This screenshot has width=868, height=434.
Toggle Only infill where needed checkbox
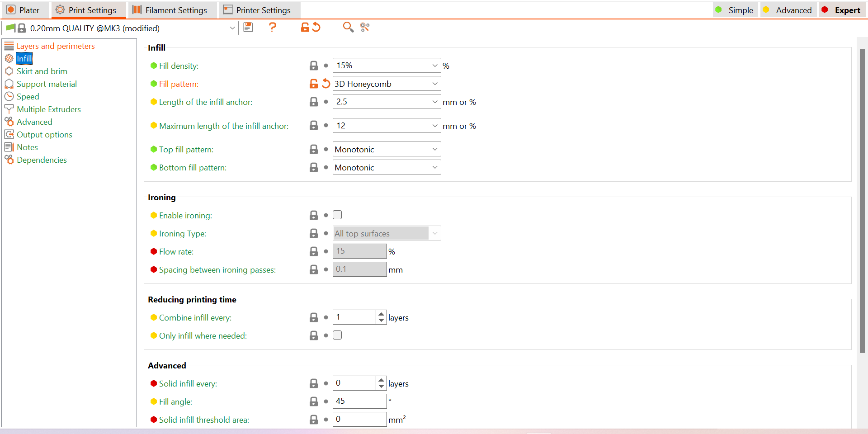coord(337,335)
